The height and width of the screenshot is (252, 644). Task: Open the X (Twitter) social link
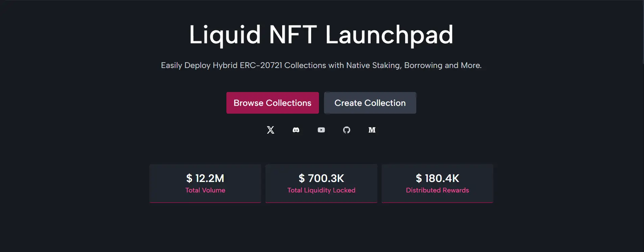[x=271, y=130]
